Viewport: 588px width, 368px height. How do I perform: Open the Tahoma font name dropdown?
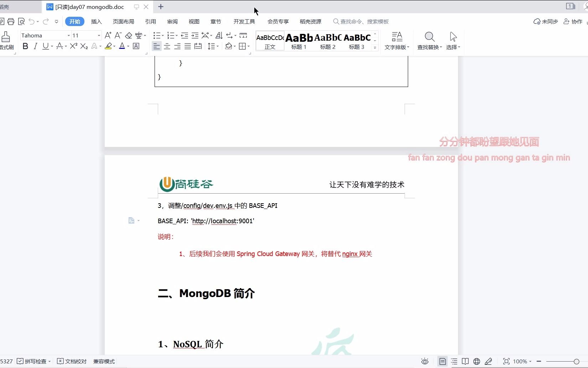click(69, 35)
